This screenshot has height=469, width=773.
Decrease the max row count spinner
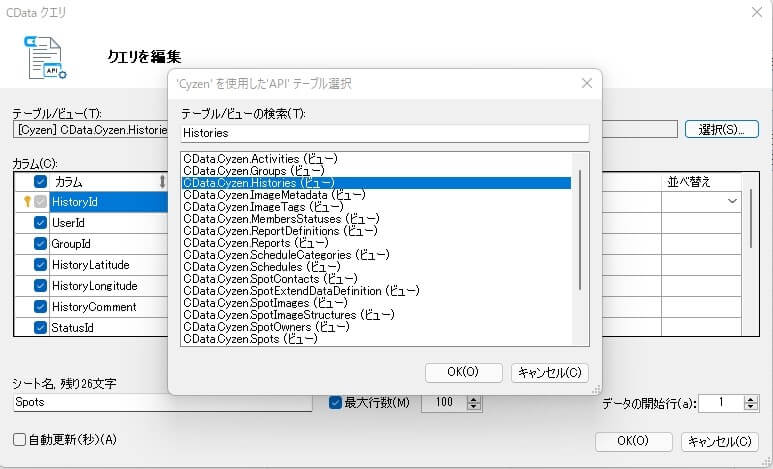click(x=473, y=406)
